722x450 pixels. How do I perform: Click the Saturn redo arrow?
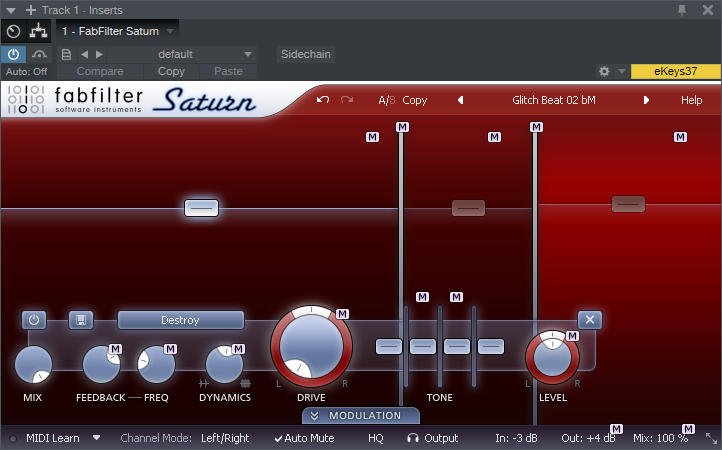point(347,100)
